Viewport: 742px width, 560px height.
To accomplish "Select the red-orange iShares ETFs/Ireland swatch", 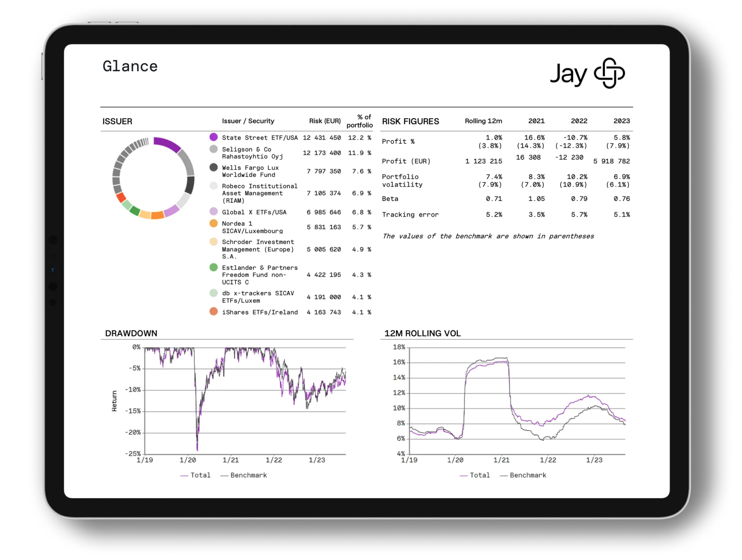I will [213, 312].
